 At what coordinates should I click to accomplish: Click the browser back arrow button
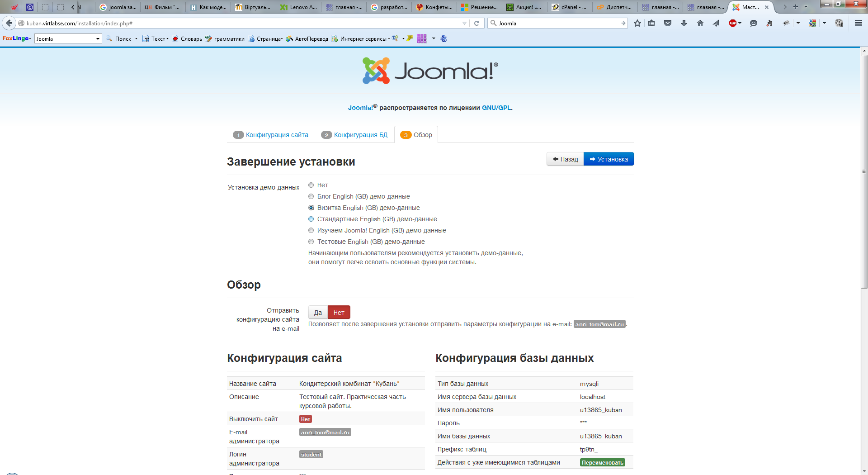(x=9, y=23)
